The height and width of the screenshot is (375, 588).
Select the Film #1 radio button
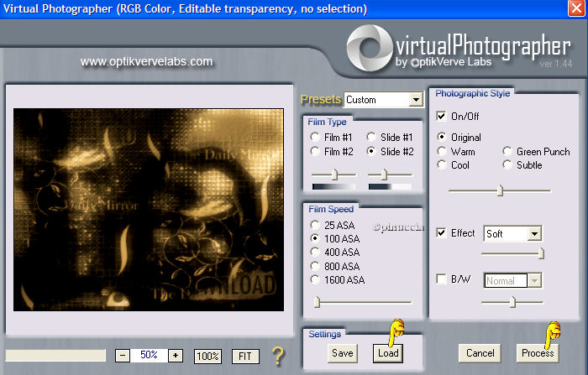(315, 137)
